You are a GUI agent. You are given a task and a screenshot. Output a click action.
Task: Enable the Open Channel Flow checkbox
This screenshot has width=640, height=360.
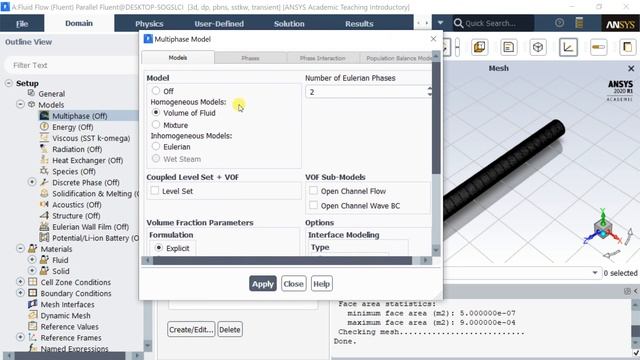click(x=313, y=191)
